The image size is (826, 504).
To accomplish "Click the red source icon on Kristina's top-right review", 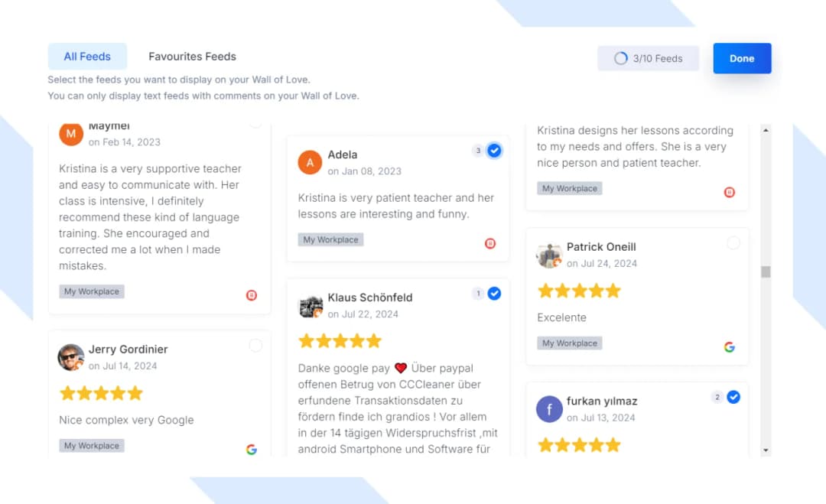I will click(x=729, y=192).
